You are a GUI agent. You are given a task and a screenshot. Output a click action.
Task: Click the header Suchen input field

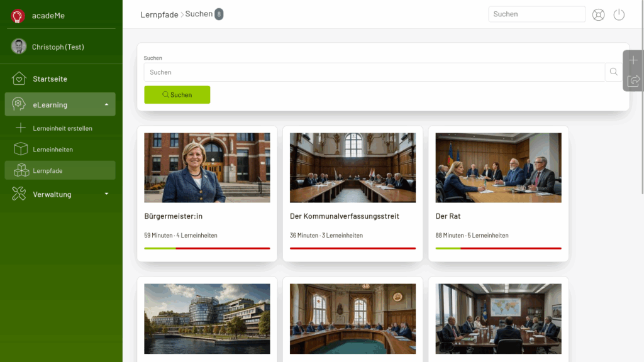tap(537, 14)
